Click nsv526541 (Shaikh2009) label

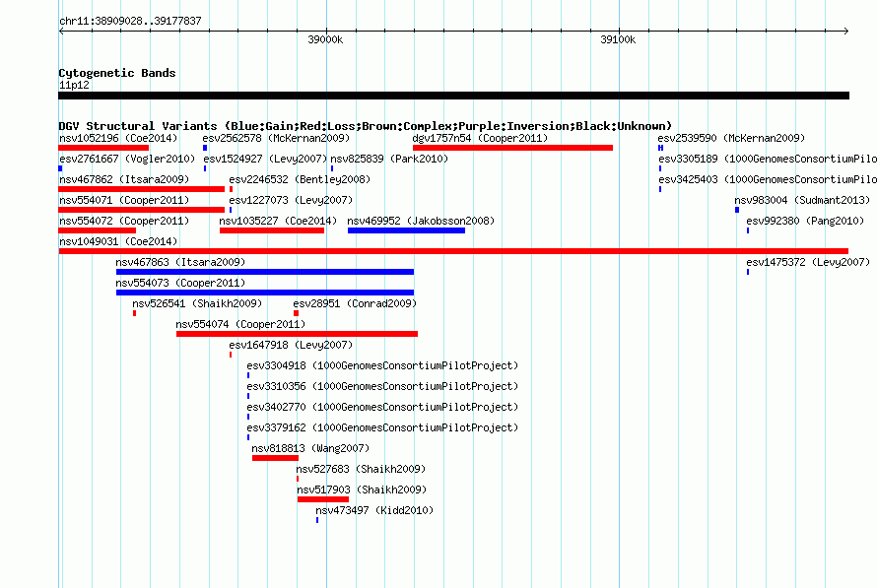[x=197, y=303]
